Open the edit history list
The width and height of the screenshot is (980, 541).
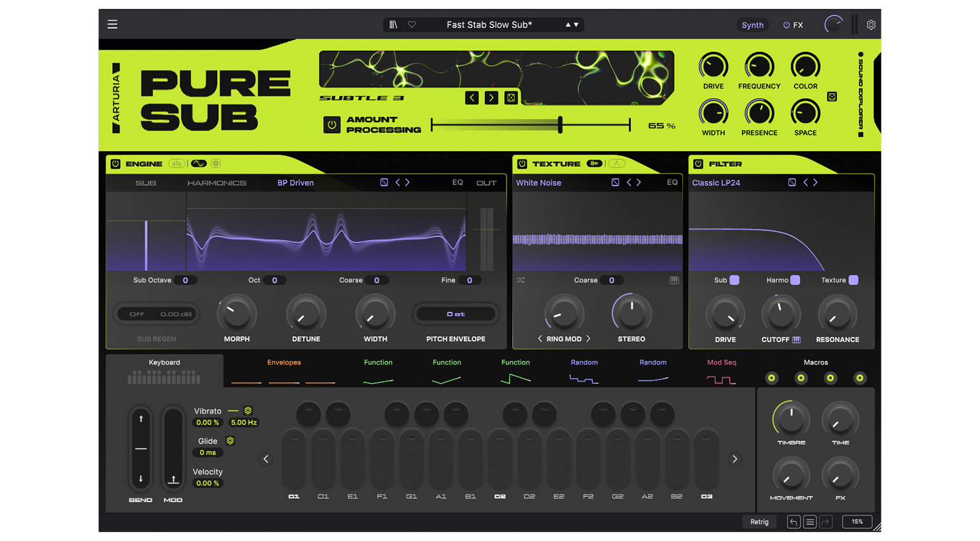pos(809,522)
